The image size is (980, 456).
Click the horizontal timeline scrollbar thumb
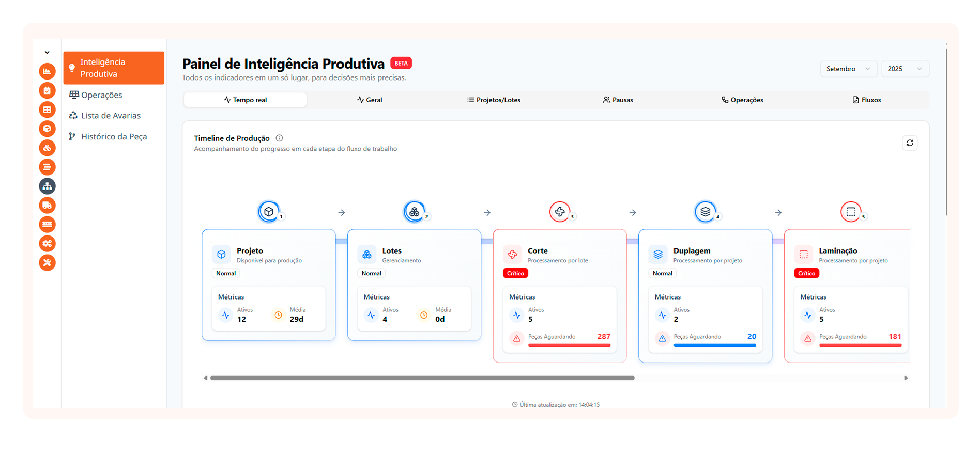click(422, 378)
